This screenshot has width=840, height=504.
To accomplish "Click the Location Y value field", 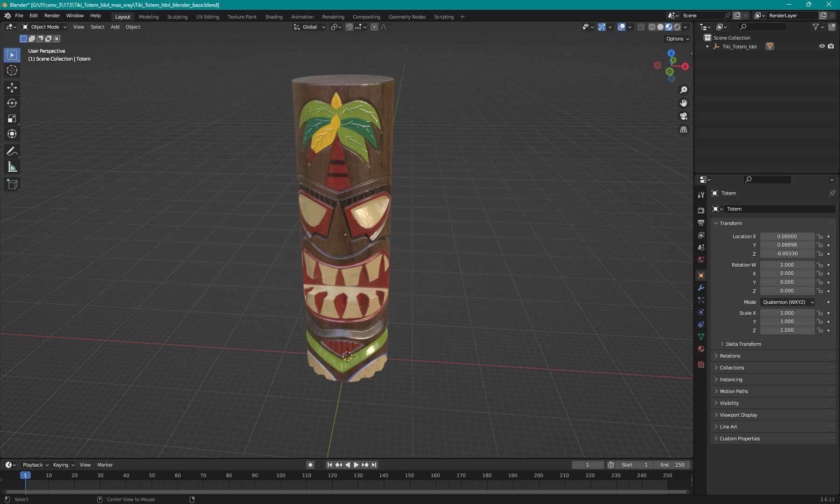I will click(x=787, y=245).
